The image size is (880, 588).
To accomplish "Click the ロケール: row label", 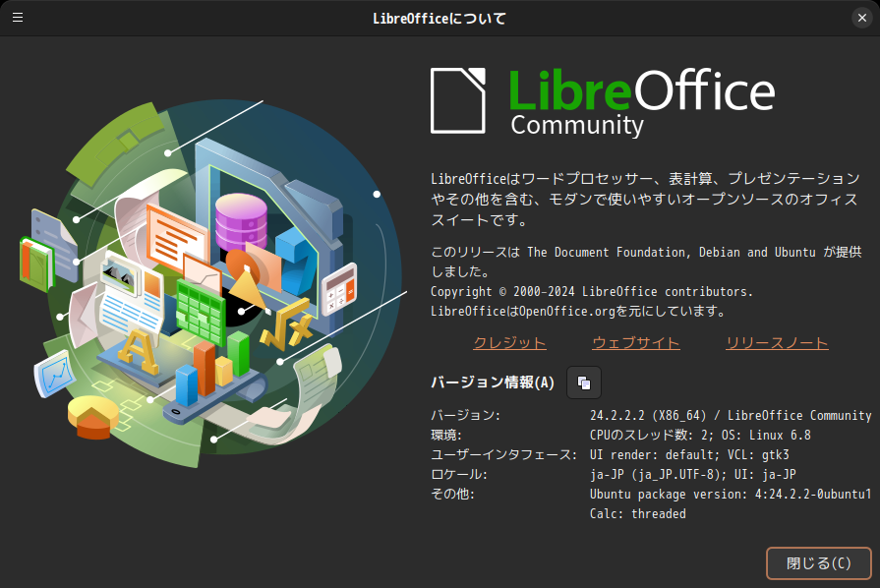I will tap(459, 475).
